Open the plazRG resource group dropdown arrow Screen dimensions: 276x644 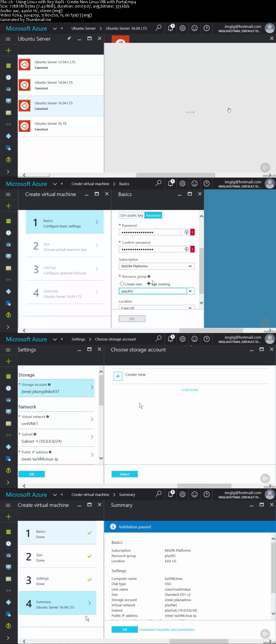click(x=190, y=291)
